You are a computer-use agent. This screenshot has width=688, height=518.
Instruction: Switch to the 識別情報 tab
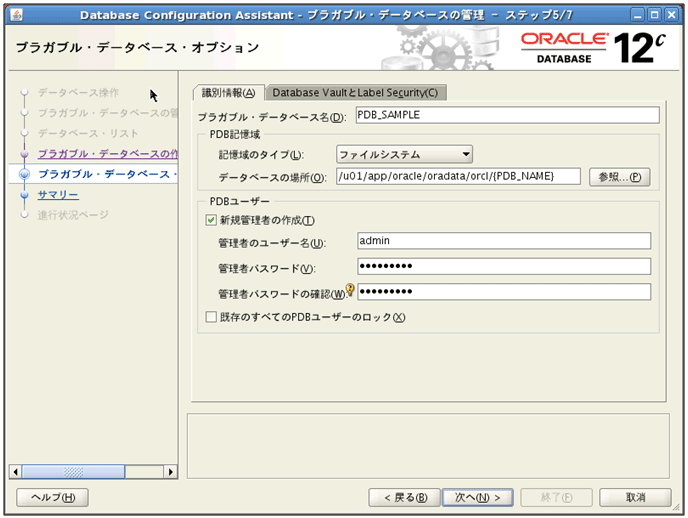pyautogui.click(x=229, y=93)
